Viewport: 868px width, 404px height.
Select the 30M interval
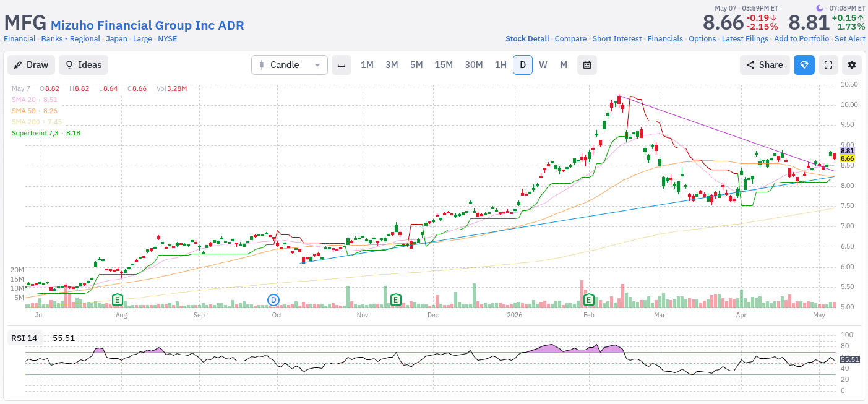[x=474, y=65]
